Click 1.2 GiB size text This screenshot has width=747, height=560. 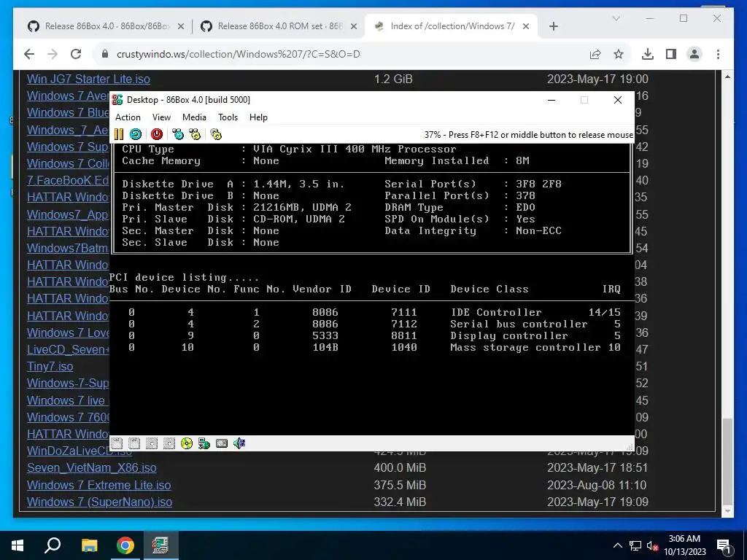coord(393,79)
